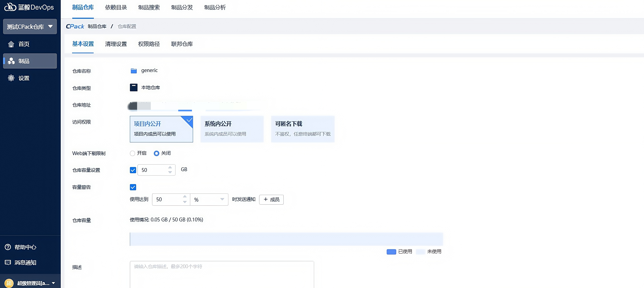Select the 制品 icon in the sidebar

[11, 61]
